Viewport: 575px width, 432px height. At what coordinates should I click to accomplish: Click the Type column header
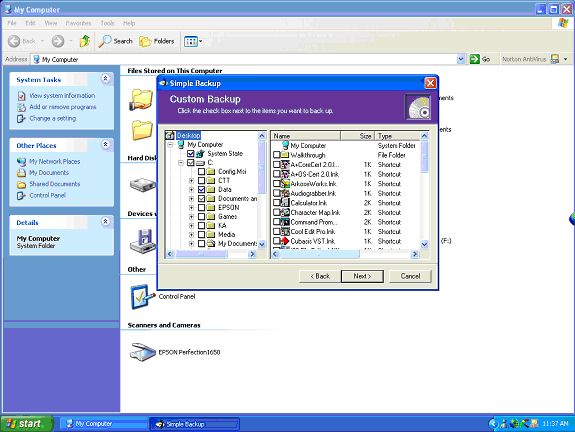click(398, 136)
